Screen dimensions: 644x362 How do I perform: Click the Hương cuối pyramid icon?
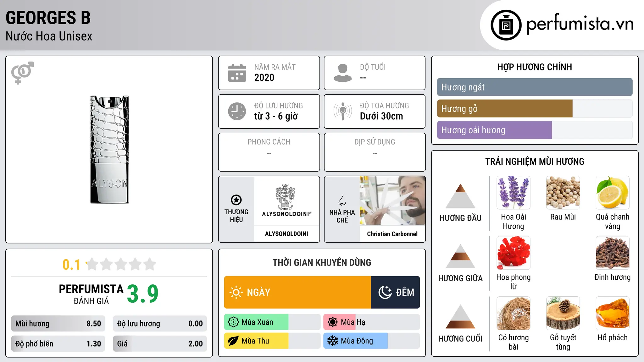460,316
